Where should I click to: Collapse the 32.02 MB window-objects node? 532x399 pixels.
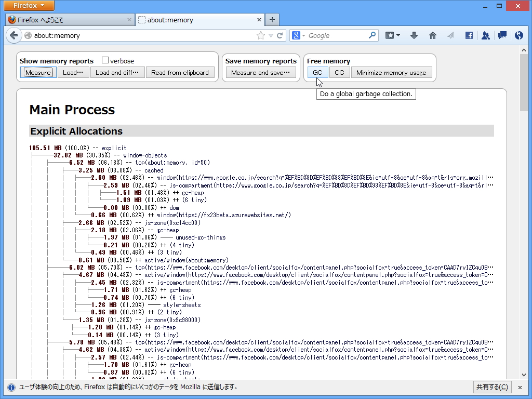click(x=110, y=155)
